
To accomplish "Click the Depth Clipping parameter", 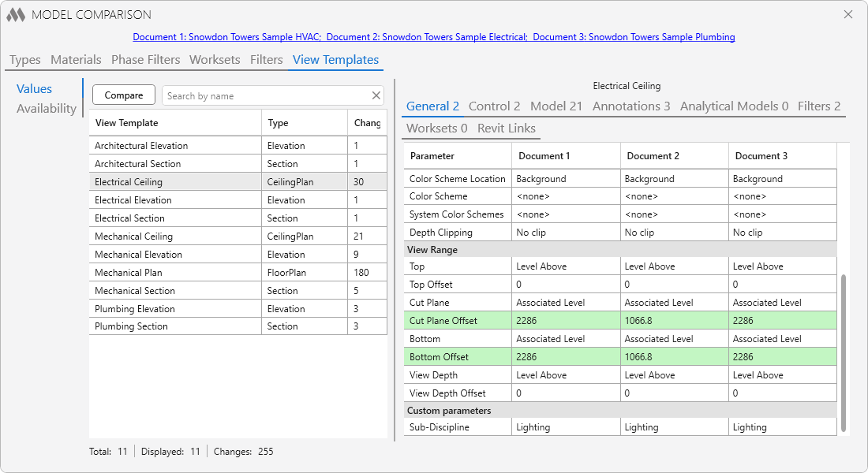I will click(x=457, y=233).
